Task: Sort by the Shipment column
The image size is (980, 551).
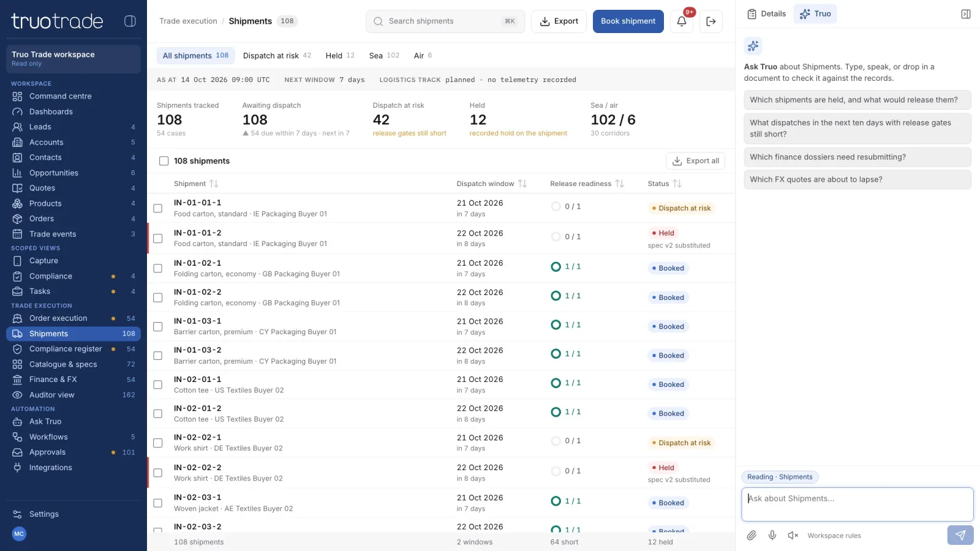Action: [196, 184]
